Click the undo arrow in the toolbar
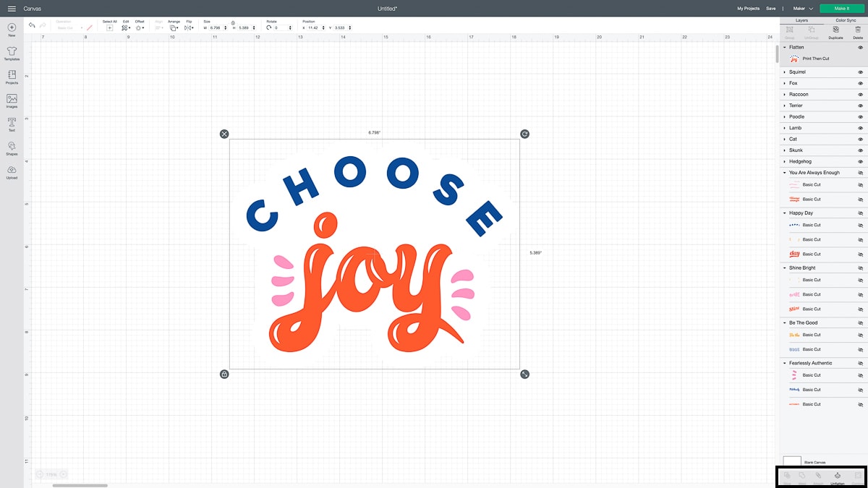868x488 pixels. tap(32, 25)
